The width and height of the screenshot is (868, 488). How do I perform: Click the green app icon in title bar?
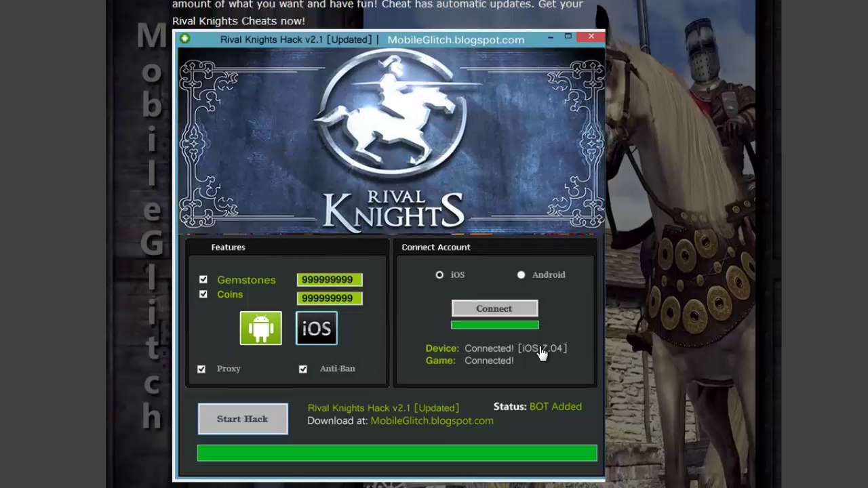[184, 39]
